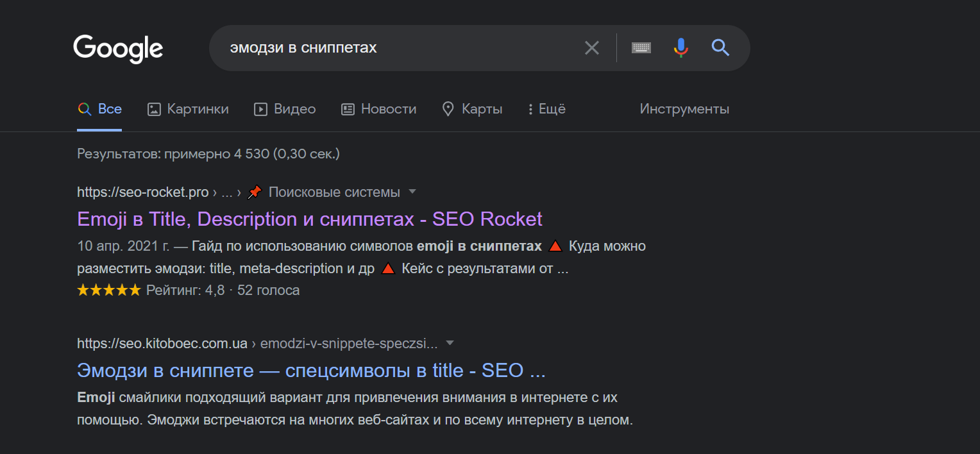The height and width of the screenshot is (454, 980).
Task: Click the Поисковые системы breadcrumb text
Action: [x=334, y=192]
